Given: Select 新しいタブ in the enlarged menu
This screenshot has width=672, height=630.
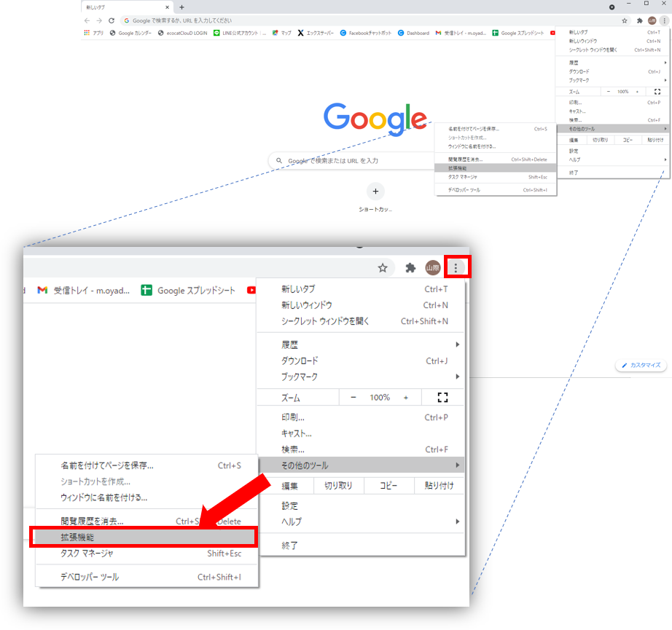Looking at the screenshot, I should [361, 289].
